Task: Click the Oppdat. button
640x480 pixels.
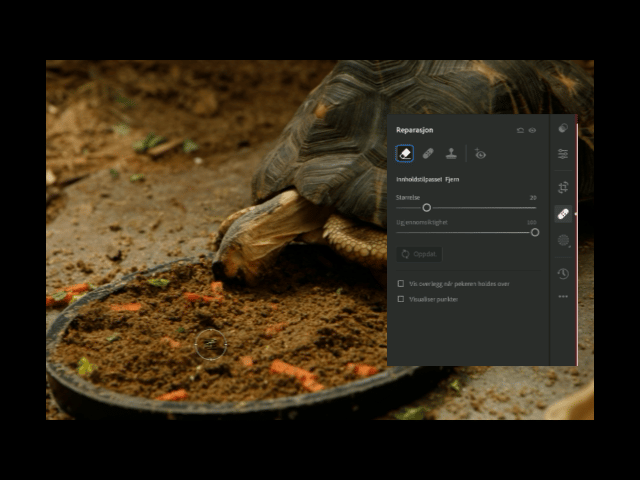Action: [419, 254]
